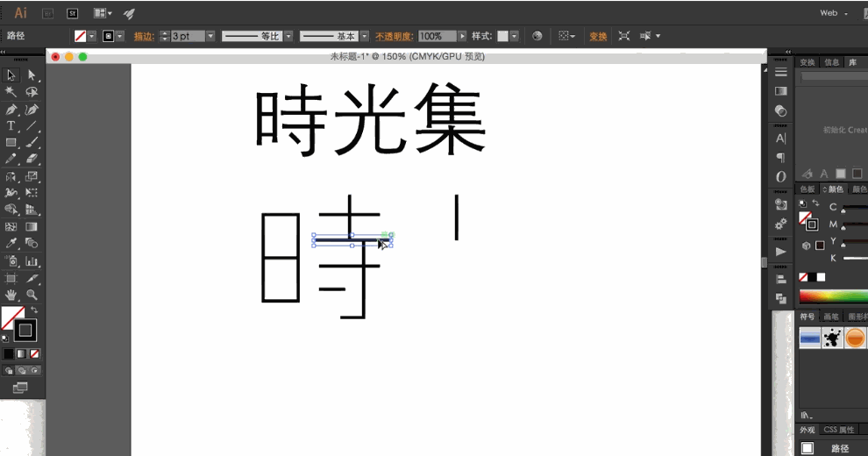868x456 pixels.
Task: Switch to the CSS 属性 tab
Action: tap(839, 430)
